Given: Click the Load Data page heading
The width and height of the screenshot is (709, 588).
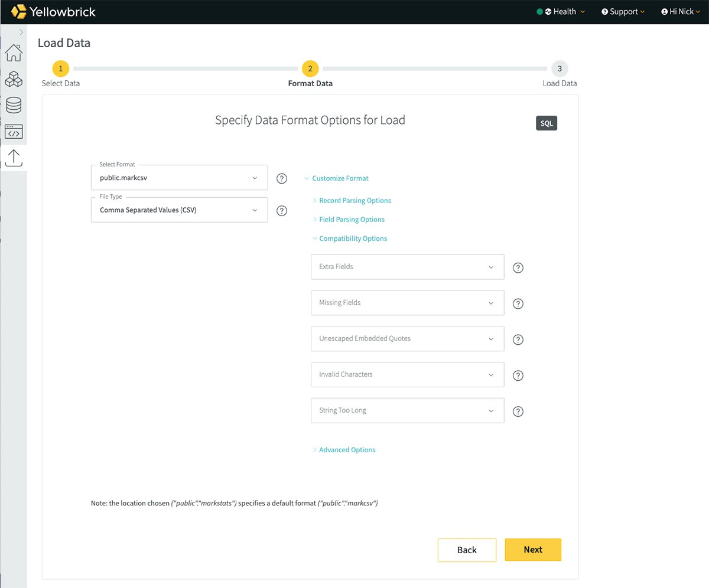Looking at the screenshot, I should coord(64,43).
